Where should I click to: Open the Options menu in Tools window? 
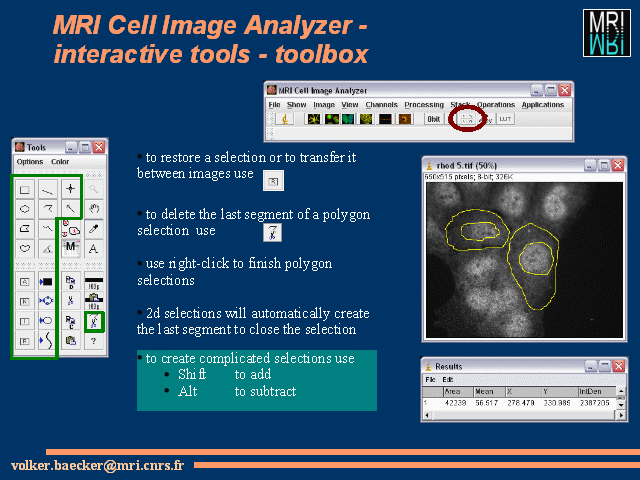click(x=30, y=162)
